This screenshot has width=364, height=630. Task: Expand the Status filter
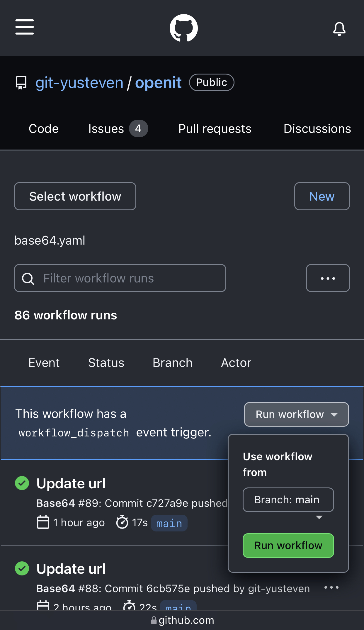coord(106,363)
